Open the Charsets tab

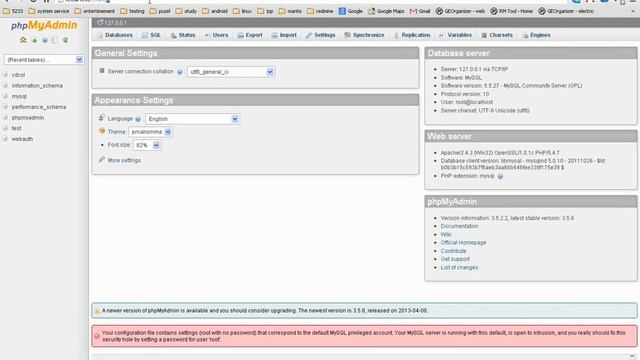pos(497,35)
